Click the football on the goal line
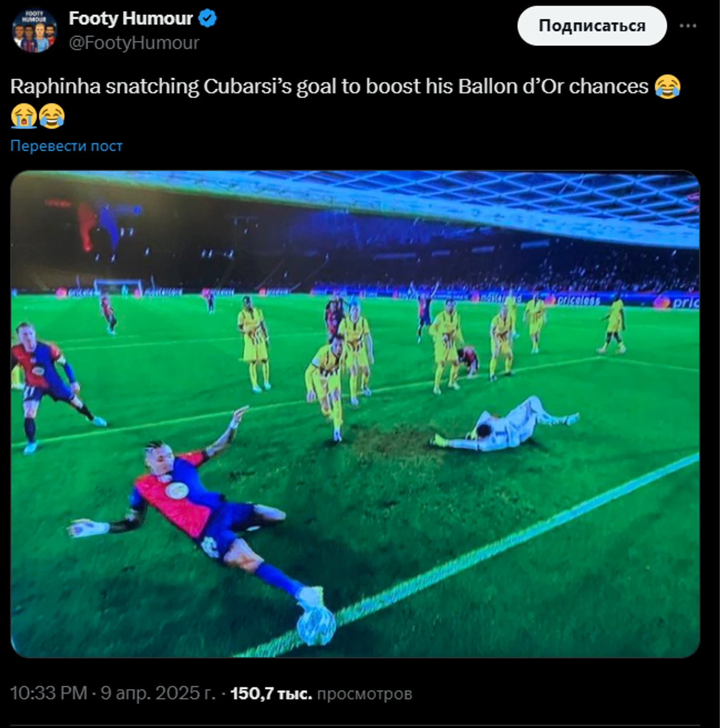720x728 pixels. pos(316,626)
